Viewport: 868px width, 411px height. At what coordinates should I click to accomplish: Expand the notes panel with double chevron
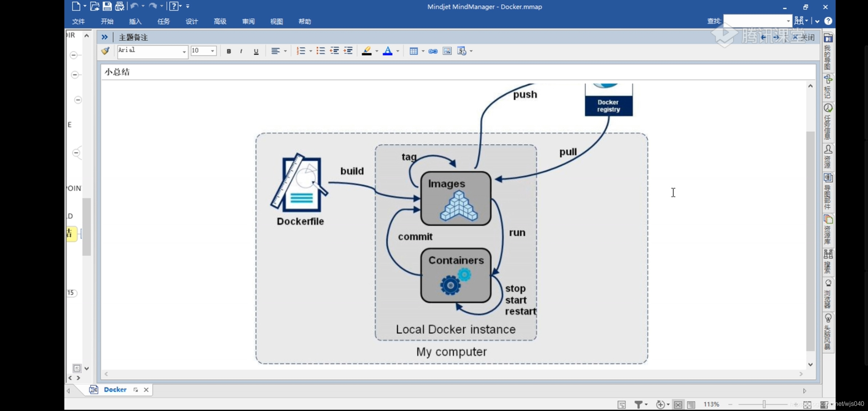click(105, 37)
